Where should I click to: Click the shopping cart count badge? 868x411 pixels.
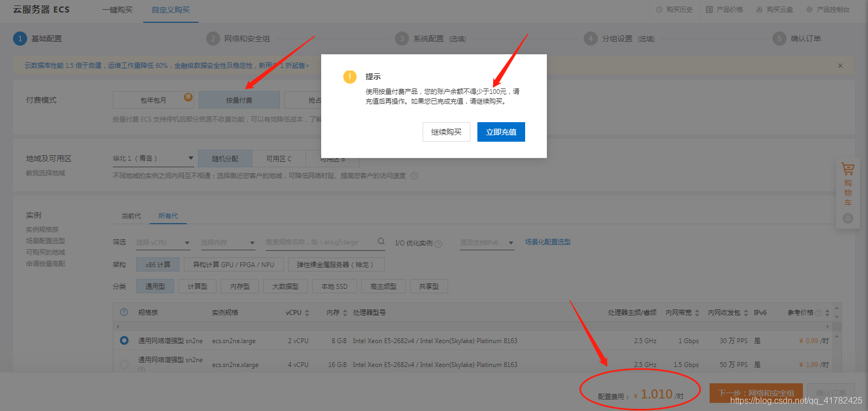coord(848,218)
